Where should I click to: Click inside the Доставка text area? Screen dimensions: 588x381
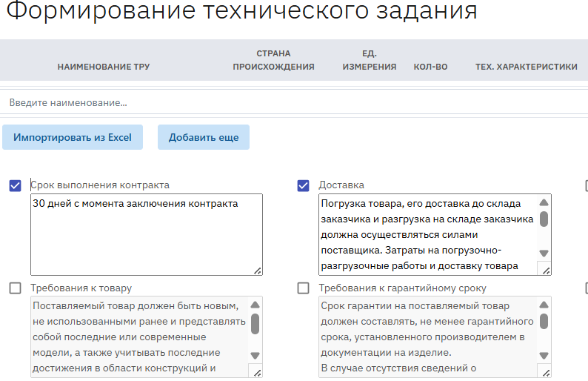point(426,235)
